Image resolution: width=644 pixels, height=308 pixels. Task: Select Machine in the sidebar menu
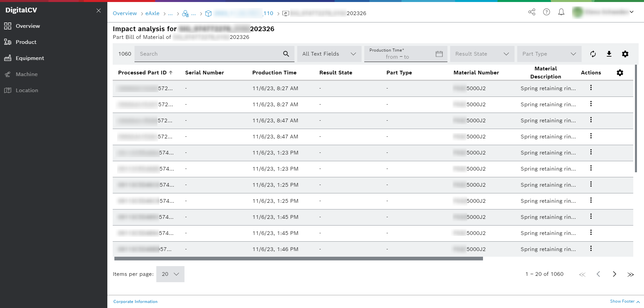click(26, 74)
